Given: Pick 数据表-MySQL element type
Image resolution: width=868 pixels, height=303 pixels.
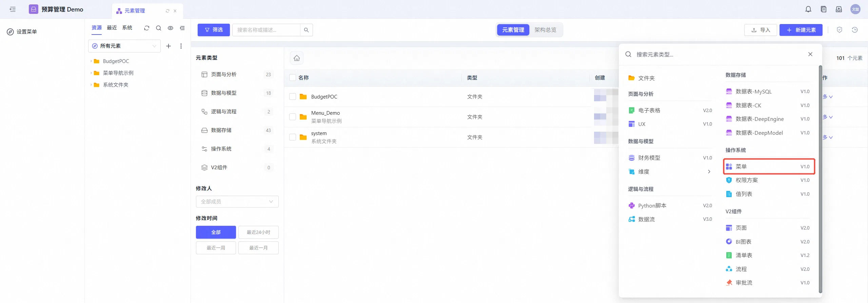Looking at the screenshot, I should (x=767, y=91).
